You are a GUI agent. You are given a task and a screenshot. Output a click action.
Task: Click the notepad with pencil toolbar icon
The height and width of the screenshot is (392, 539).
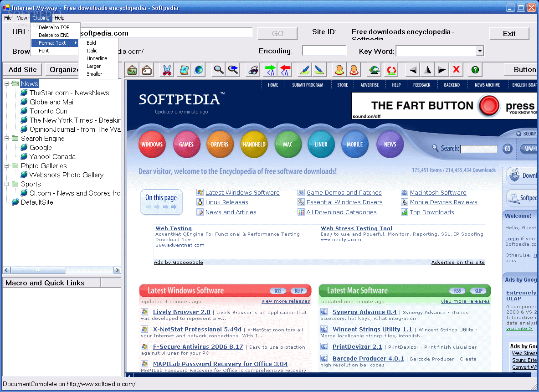184,70
